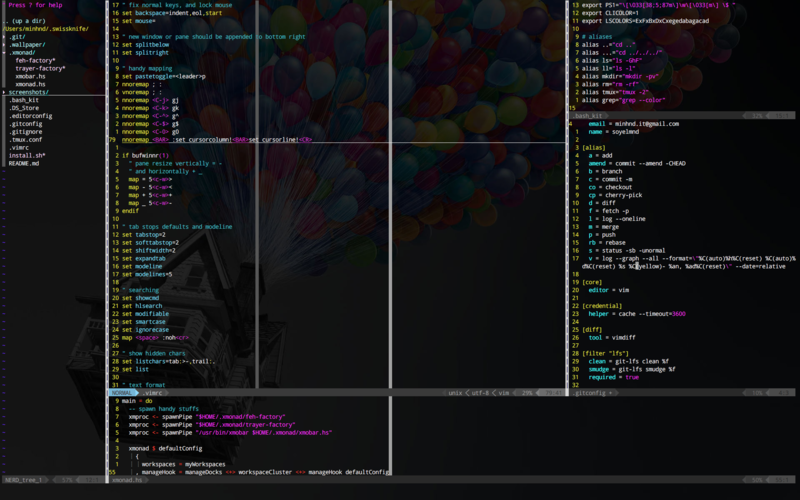Click the 'set expandtab' line
This screenshot has height=500, width=800.
pyautogui.click(x=144, y=259)
